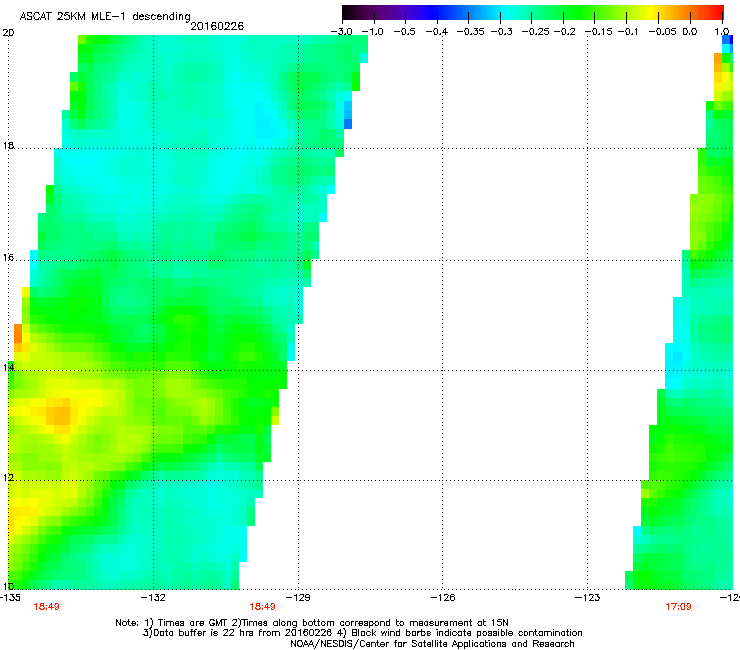Click the note line about times being GMT

(x=312, y=623)
